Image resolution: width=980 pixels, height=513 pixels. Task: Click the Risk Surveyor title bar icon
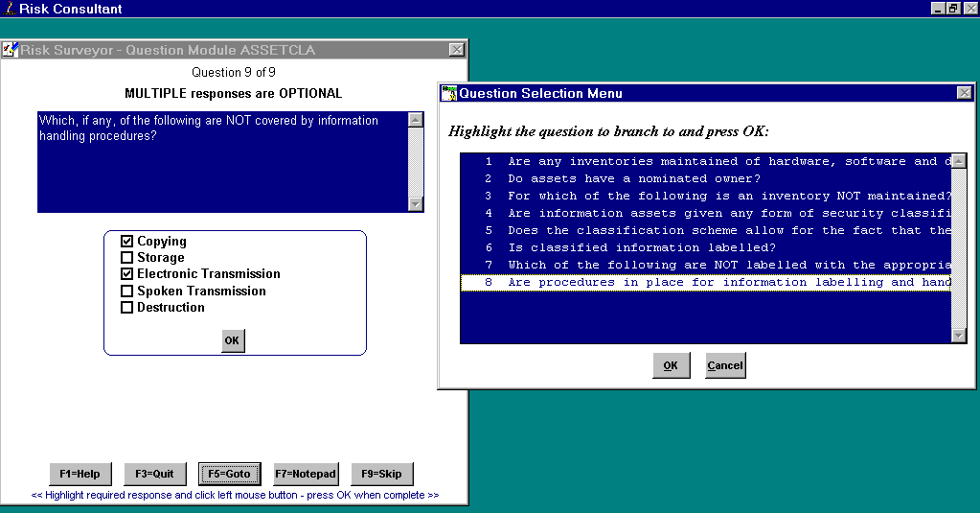(x=10, y=50)
